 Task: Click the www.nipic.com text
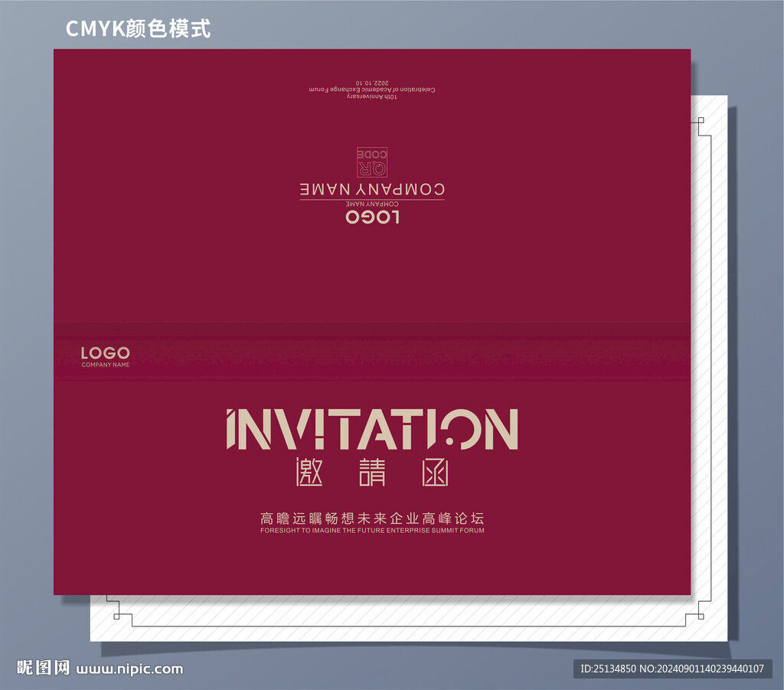point(129,669)
